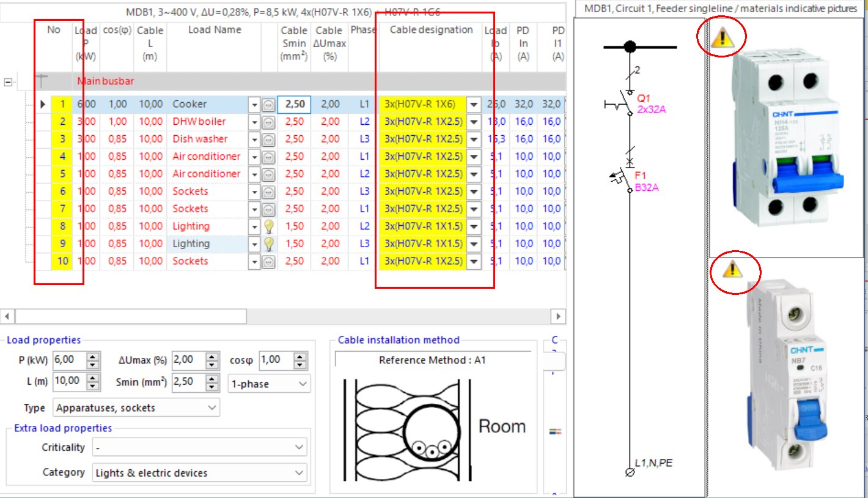Open the Load Name dropdown on Air conditioner row

[x=254, y=156]
